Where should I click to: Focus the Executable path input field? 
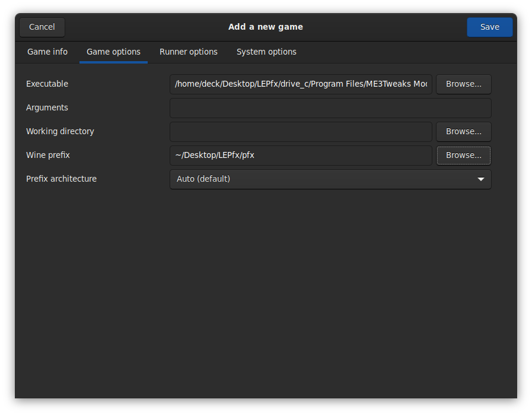(x=301, y=84)
